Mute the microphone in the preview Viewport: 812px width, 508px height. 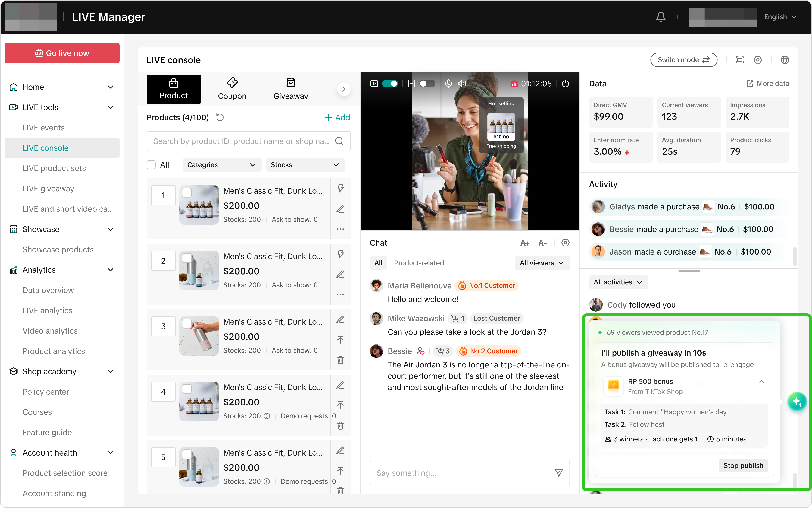point(448,84)
